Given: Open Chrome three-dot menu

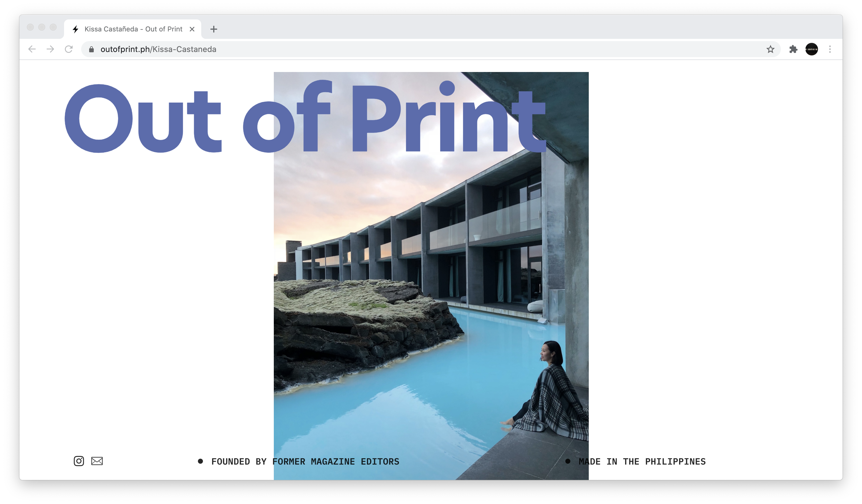Looking at the screenshot, I should [830, 49].
